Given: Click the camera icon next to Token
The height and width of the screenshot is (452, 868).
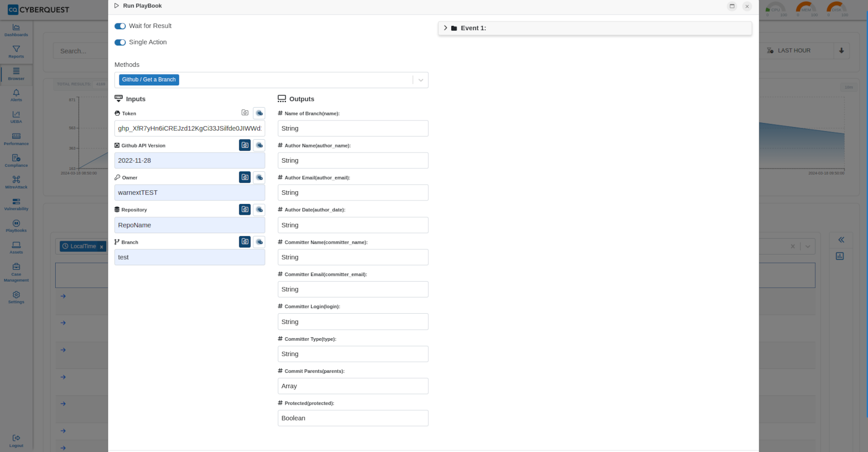Looking at the screenshot, I should [x=245, y=113].
